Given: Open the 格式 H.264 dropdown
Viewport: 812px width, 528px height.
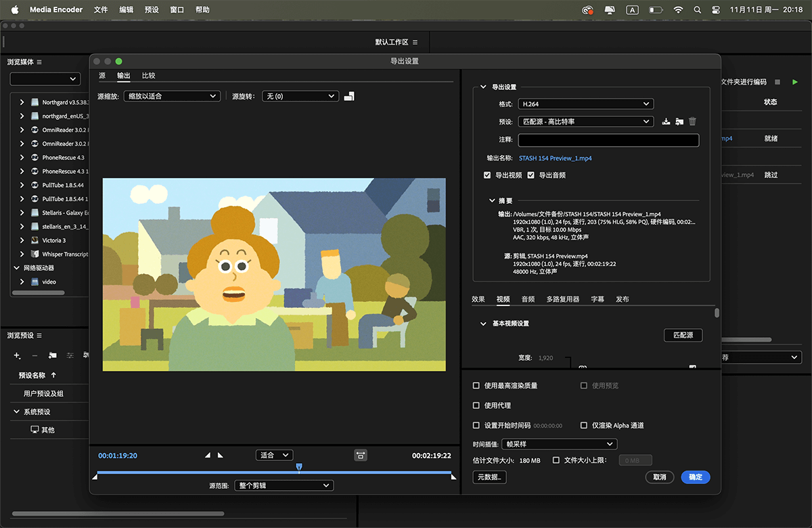Looking at the screenshot, I should [586, 104].
